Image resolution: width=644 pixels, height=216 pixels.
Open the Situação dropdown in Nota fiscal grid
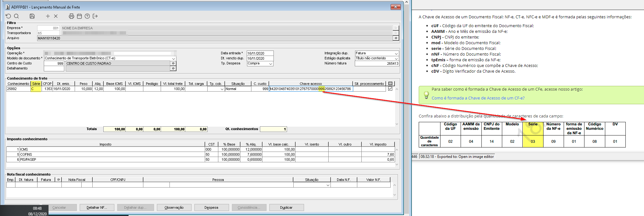coord(328,185)
